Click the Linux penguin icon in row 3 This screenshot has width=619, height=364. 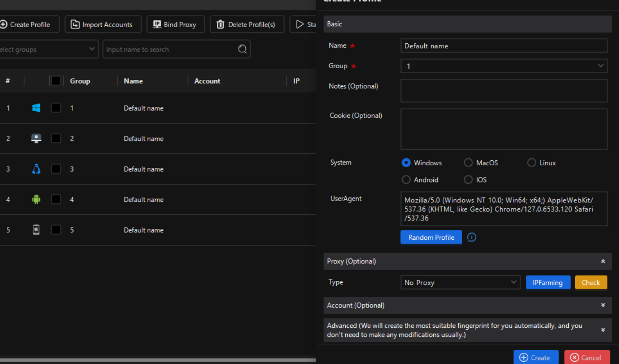[37, 169]
